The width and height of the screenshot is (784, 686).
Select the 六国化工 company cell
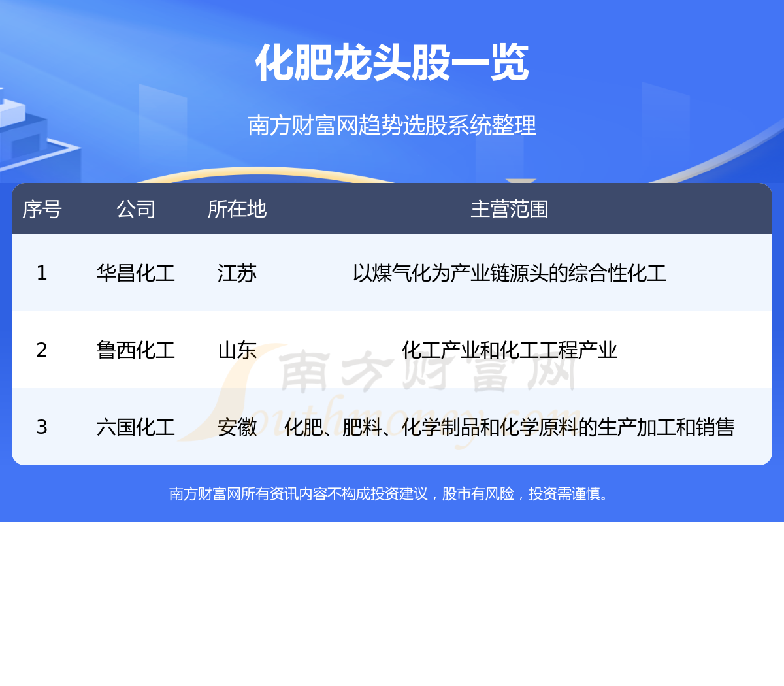136,427
